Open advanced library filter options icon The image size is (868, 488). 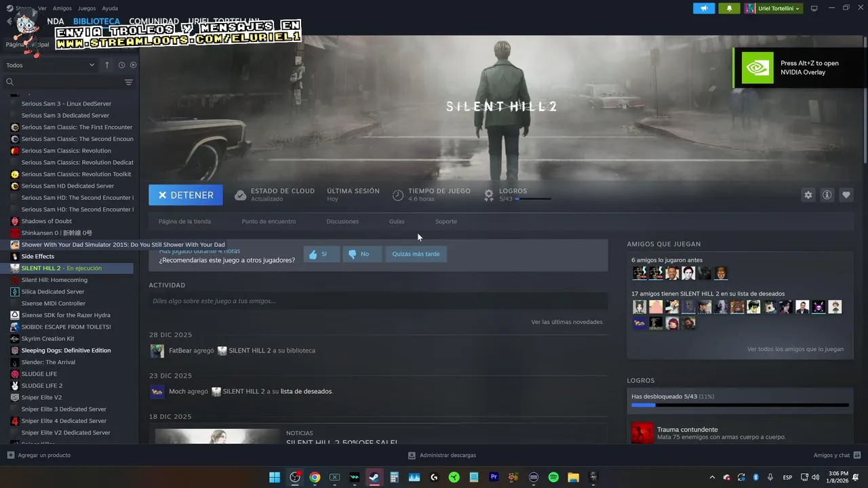tap(129, 82)
